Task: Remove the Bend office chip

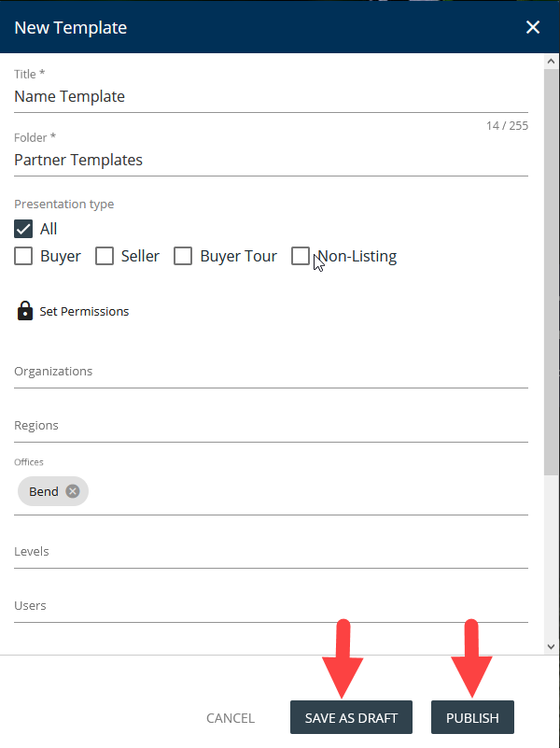Action: coord(73,491)
